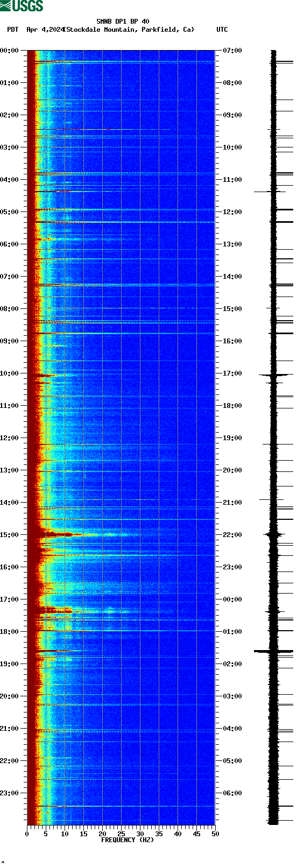The height and width of the screenshot is (868, 297).
Task: Click the Stockdale Mountain, Parkfield, Ca location text
Action: point(129,30)
